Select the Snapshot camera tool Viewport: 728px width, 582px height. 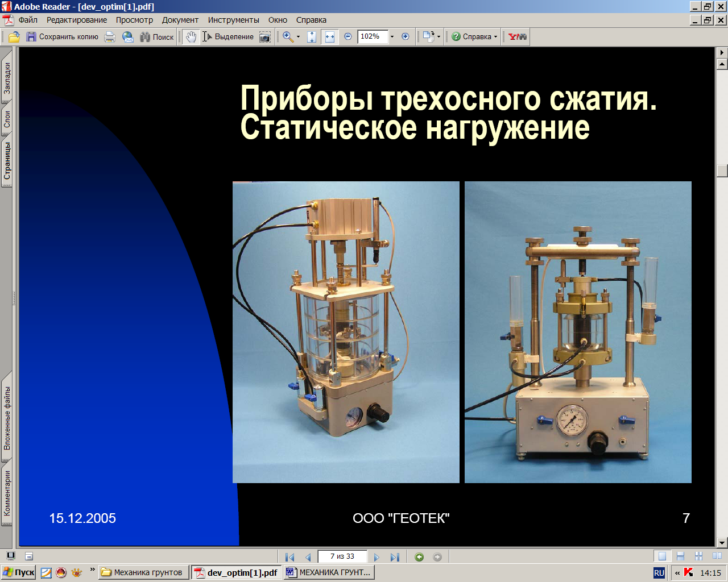coord(265,37)
